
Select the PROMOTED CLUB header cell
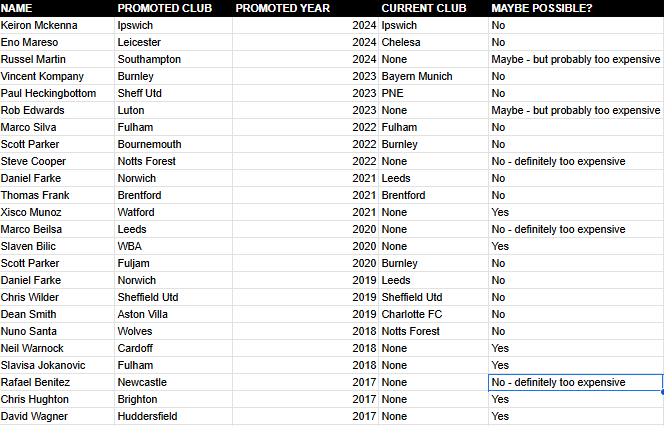[x=174, y=8]
